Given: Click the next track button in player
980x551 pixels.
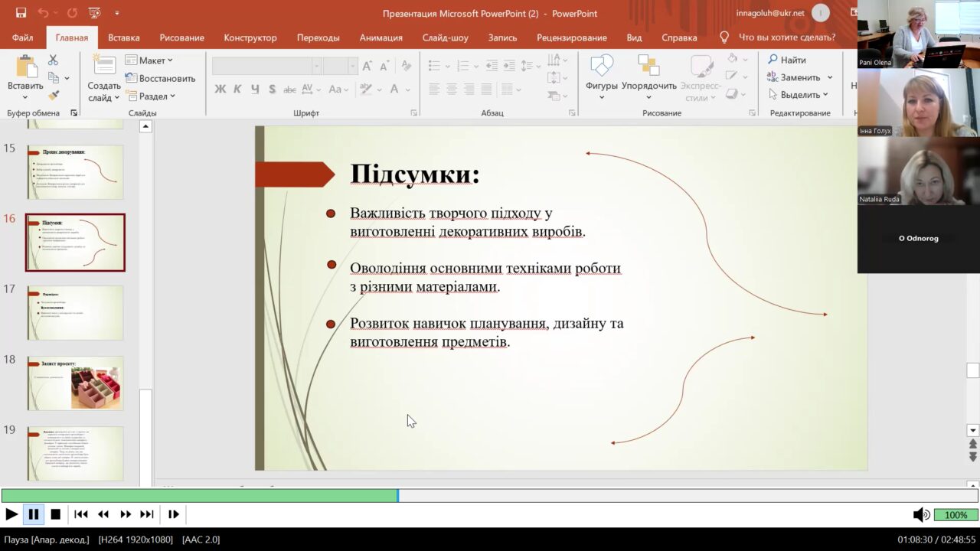Looking at the screenshot, I should point(147,514).
